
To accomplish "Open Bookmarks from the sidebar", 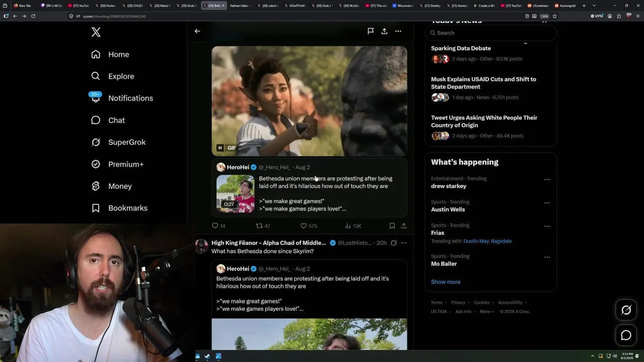I will point(119,208).
